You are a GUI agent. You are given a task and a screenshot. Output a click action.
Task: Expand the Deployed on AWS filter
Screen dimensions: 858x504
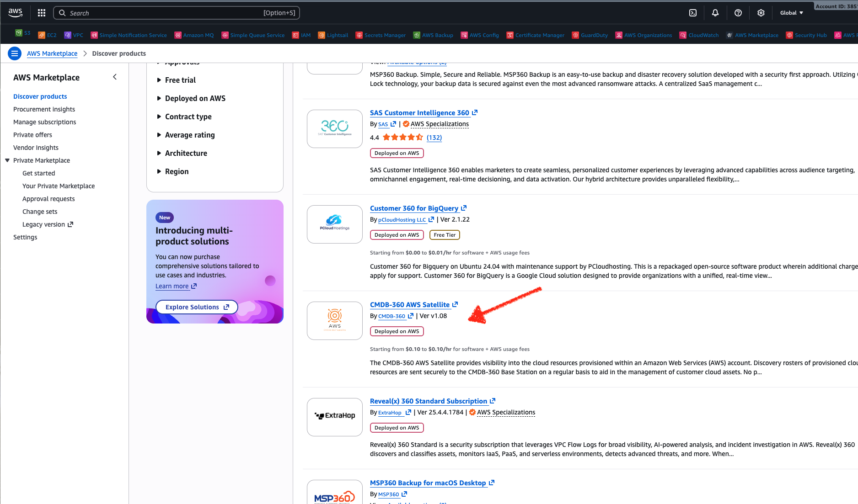click(191, 98)
